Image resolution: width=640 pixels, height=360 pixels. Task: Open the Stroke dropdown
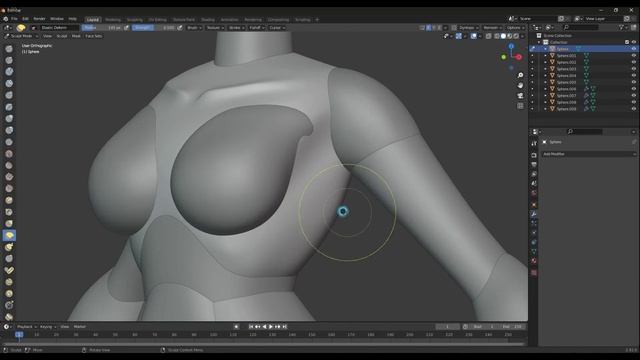point(237,28)
